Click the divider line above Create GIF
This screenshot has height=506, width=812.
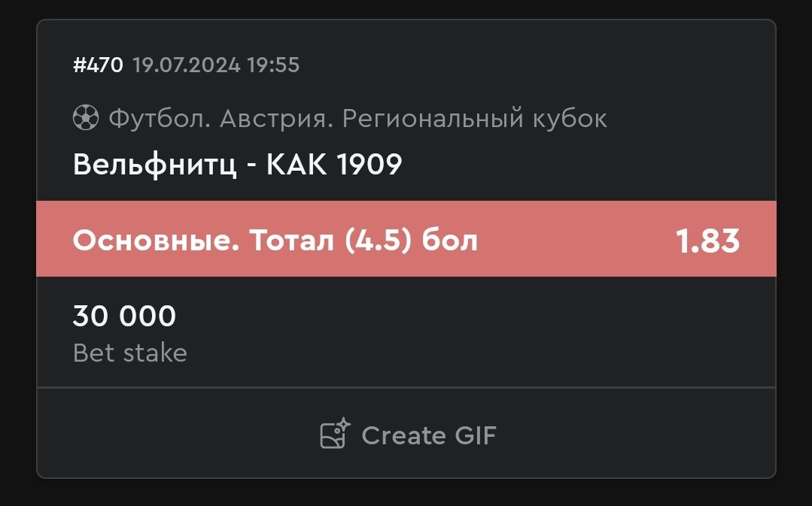pyautogui.click(x=406, y=387)
